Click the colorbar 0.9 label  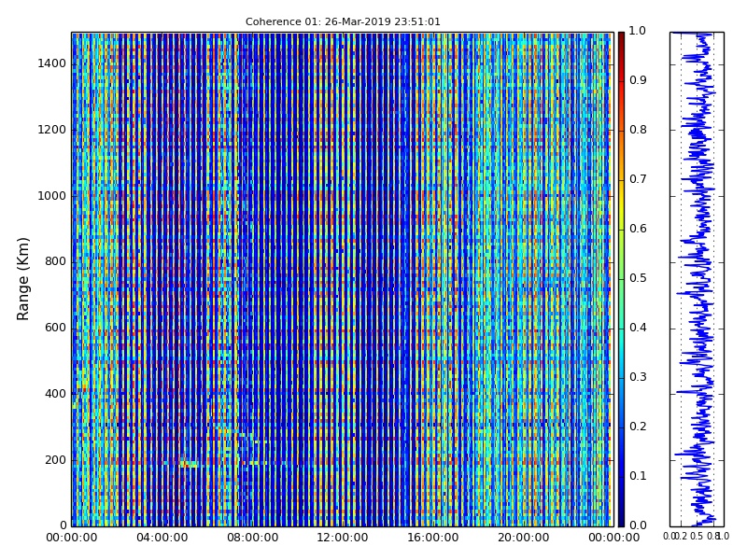pyautogui.click(x=638, y=80)
